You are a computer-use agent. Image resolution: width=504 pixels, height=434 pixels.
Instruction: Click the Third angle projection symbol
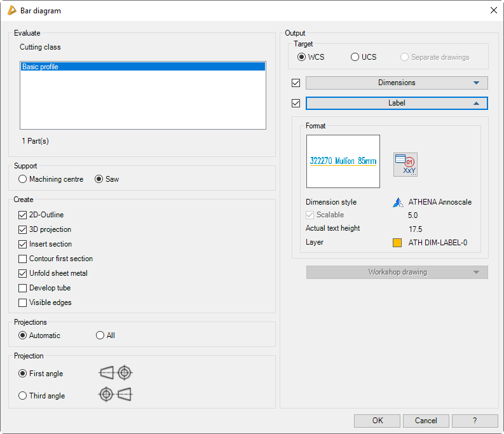click(115, 395)
